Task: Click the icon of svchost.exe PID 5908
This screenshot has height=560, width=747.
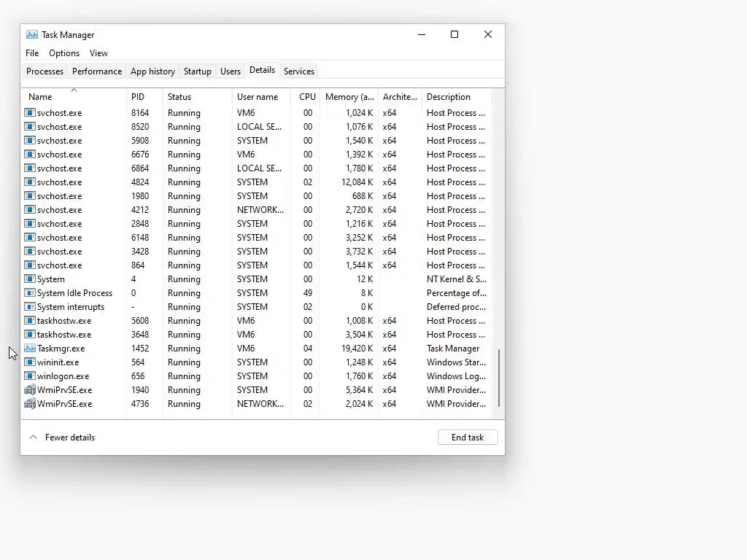Action: point(29,141)
